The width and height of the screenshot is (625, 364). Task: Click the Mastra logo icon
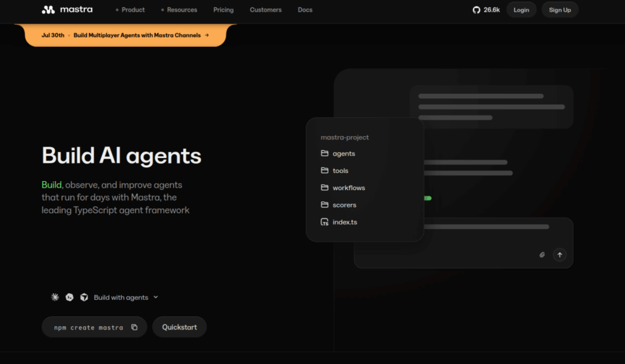48,10
